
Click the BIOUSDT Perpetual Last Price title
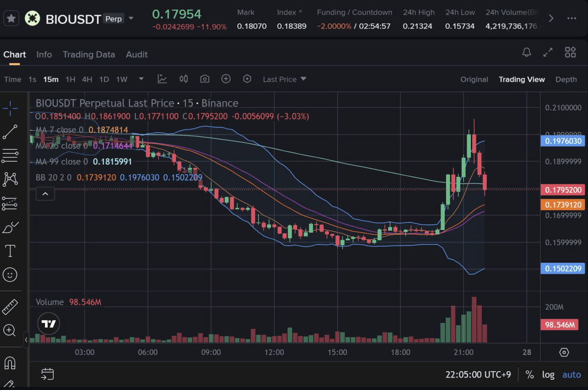pyautogui.click(x=137, y=103)
